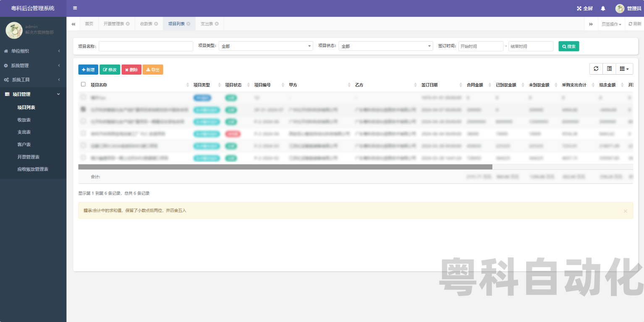Enter fullscreen with the 全屏 icon

(x=584, y=8)
